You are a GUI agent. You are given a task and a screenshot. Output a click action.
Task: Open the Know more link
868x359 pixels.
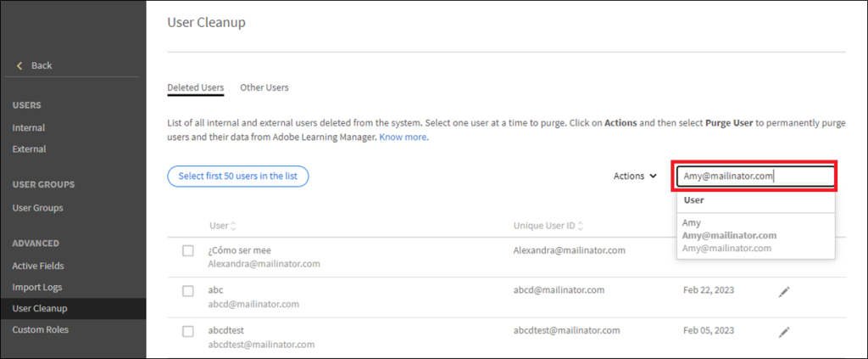tap(403, 137)
